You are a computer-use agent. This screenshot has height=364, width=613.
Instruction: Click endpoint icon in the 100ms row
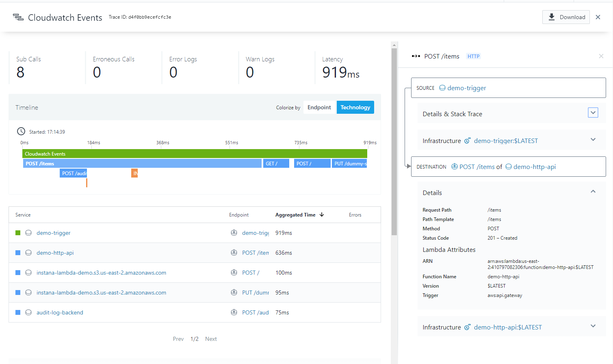[x=234, y=273]
